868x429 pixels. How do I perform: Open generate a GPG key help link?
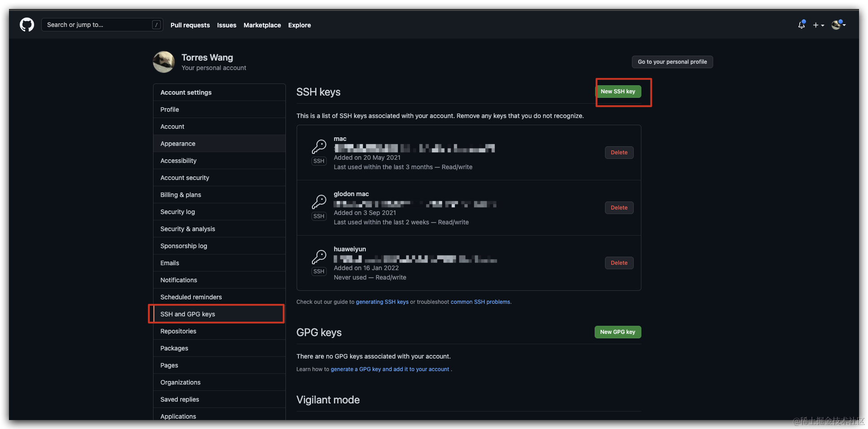(x=390, y=369)
